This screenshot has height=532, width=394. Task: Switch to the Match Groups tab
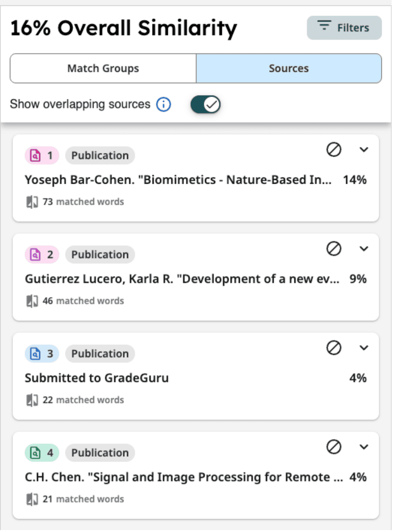point(103,68)
